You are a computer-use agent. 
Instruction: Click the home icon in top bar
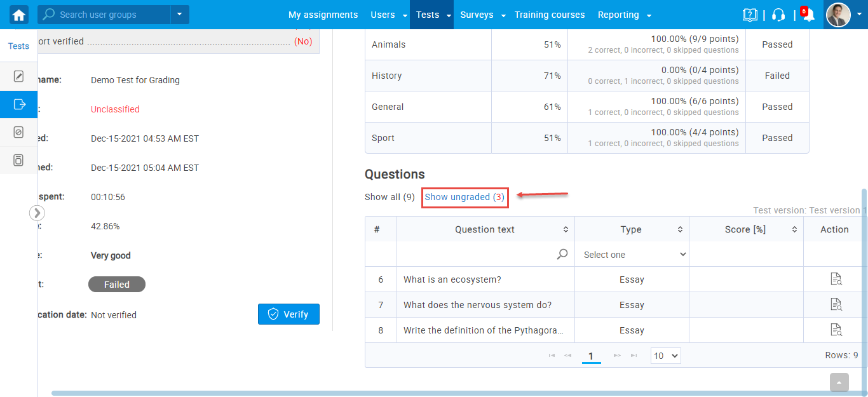(19, 15)
